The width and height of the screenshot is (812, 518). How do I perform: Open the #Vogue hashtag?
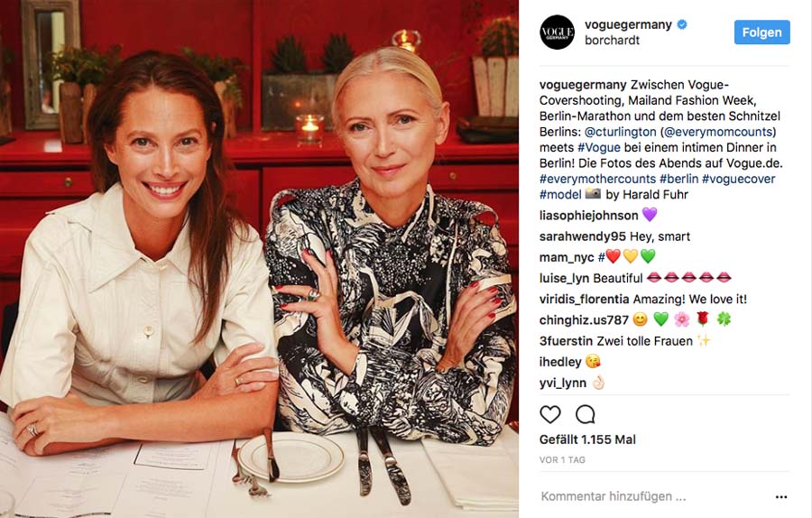[x=599, y=148]
